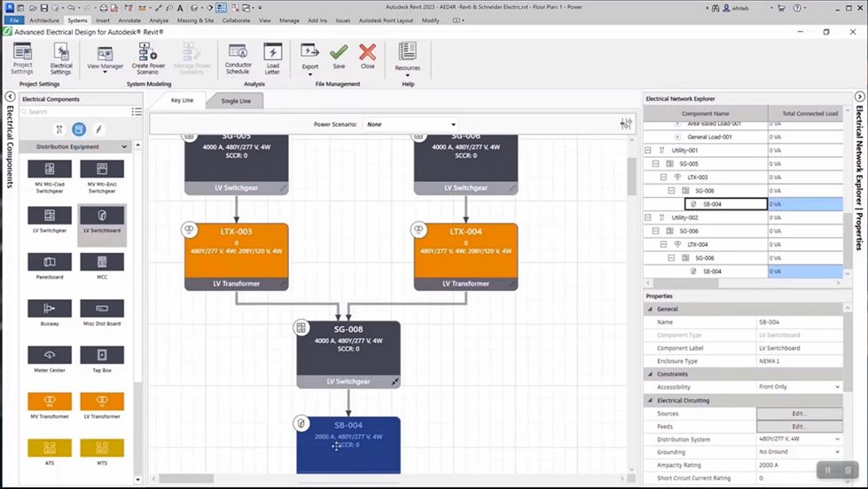Switch to the Single Line tab
The width and height of the screenshot is (868, 489).
tap(236, 101)
